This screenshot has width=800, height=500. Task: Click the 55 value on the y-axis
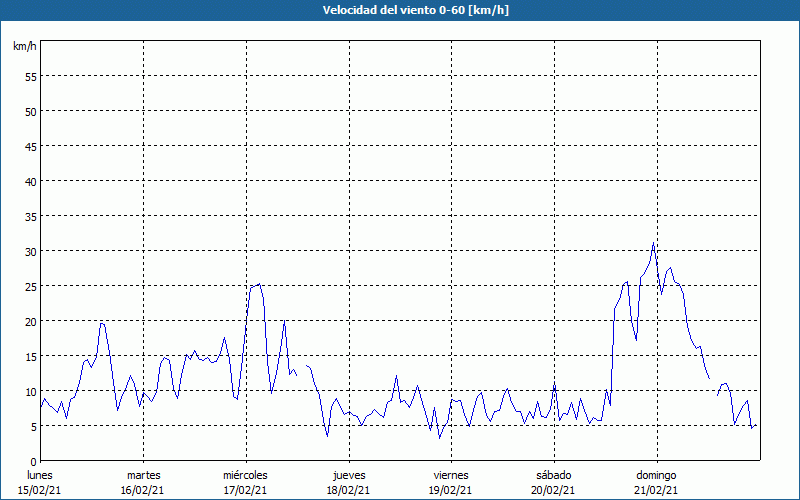coord(31,77)
